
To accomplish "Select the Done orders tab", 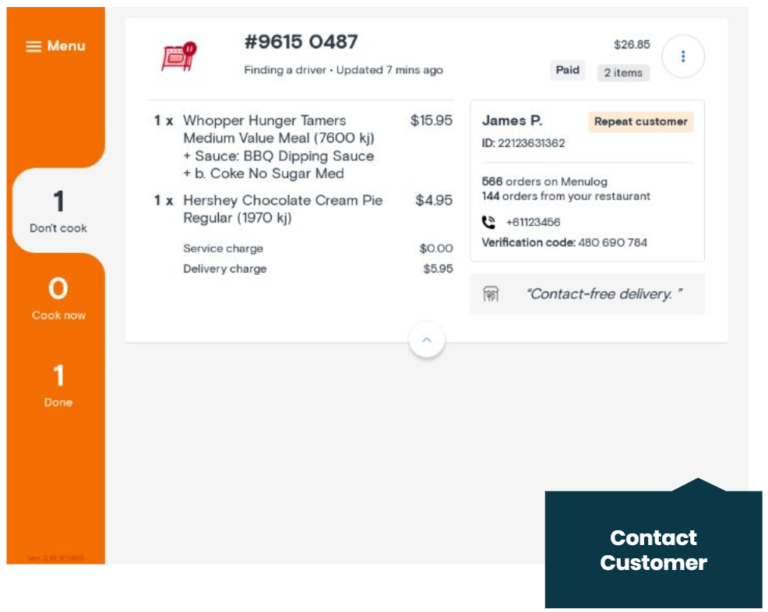I will tap(58, 385).
